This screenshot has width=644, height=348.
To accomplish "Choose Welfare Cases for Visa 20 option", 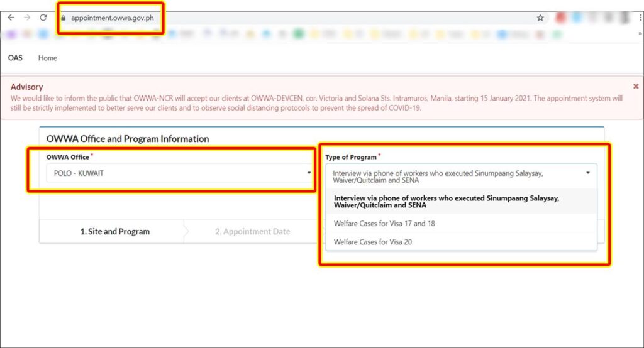I will (x=373, y=242).
